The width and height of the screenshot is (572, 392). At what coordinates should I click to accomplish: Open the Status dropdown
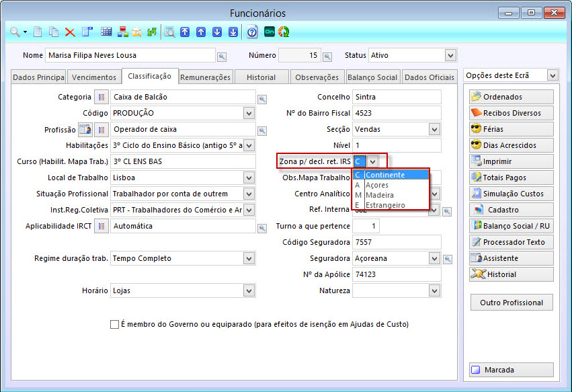click(x=450, y=55)
